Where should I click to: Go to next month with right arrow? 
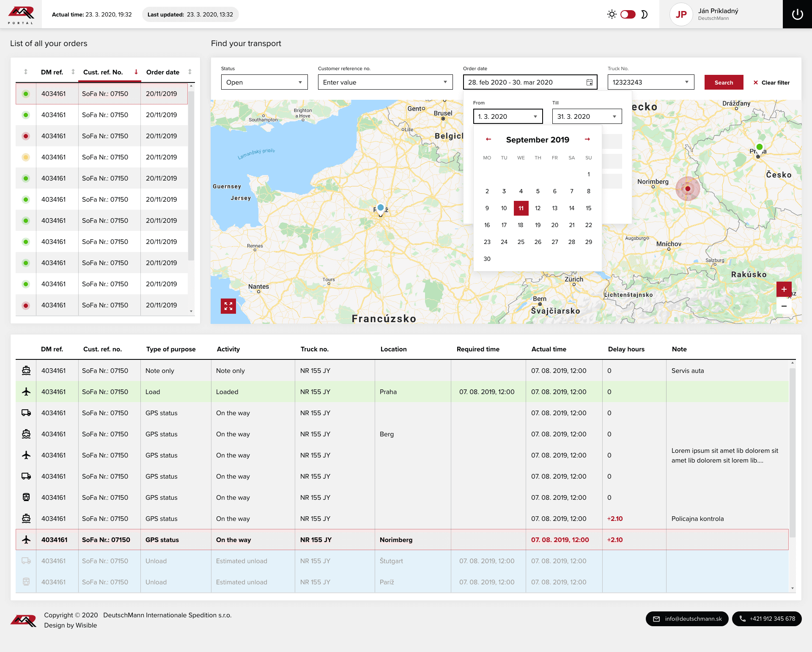(587, 140)
